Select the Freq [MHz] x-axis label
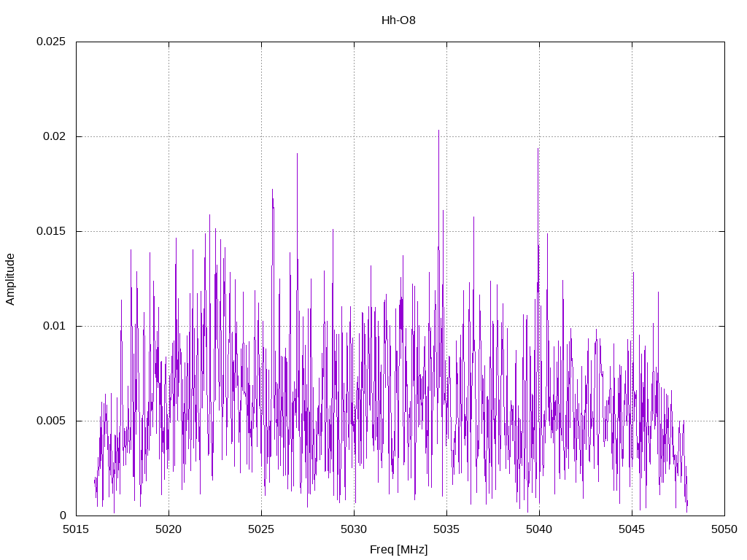 (x=399, y=550)
